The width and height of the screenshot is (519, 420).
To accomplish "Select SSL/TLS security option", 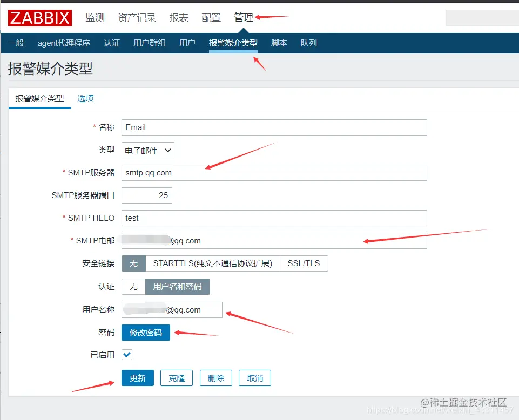I will pos(304,263).
